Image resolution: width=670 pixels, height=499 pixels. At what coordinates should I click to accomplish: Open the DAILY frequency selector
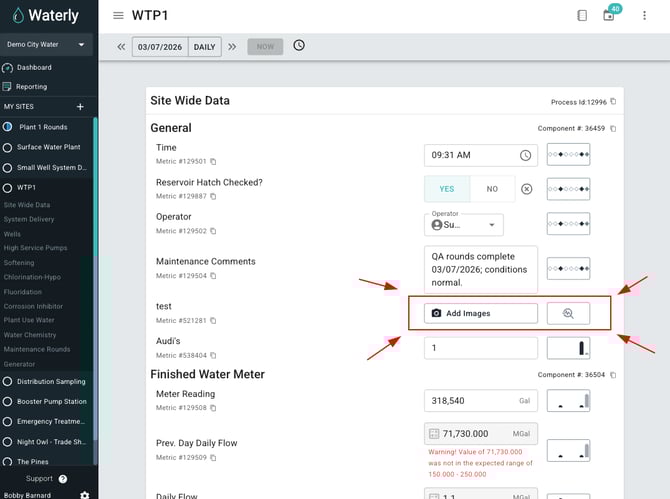[x=206, y=46]
